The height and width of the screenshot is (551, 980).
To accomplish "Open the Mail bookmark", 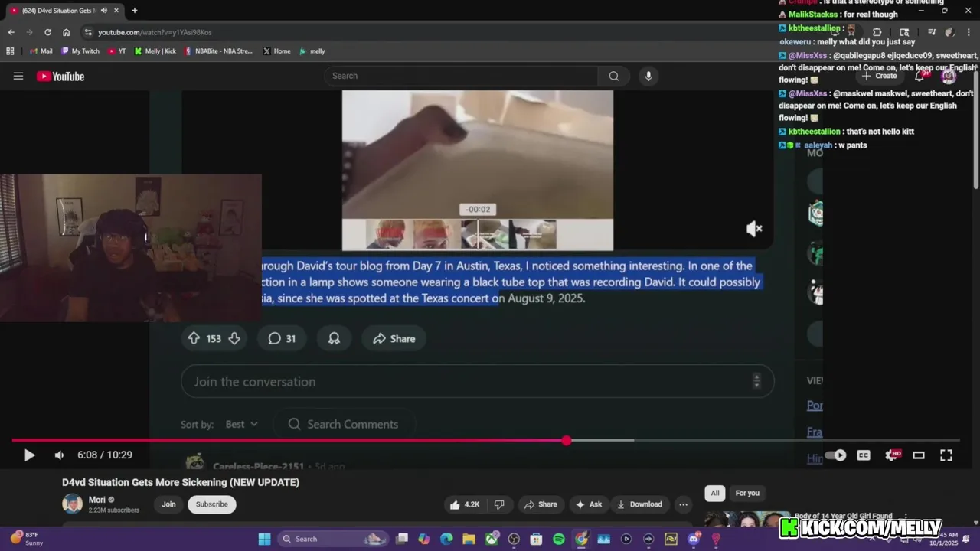I will pos(41,51).
